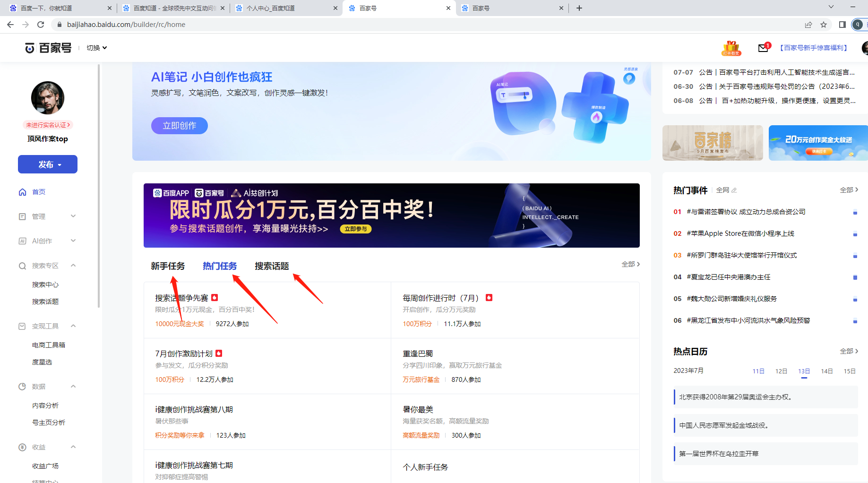868x483 pixels.
Task: Open a new tab with plus icon
Action: click(579, 8)
